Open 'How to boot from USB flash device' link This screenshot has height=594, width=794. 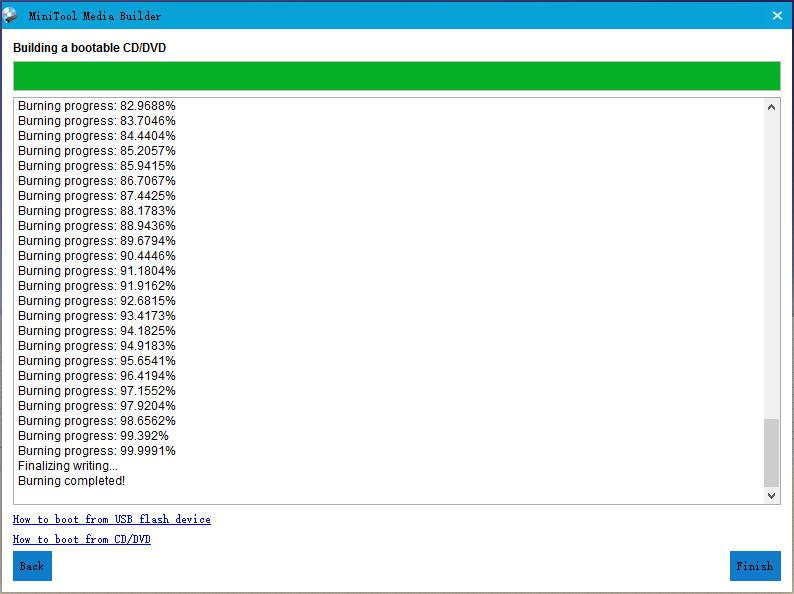[x=111, y=519]
